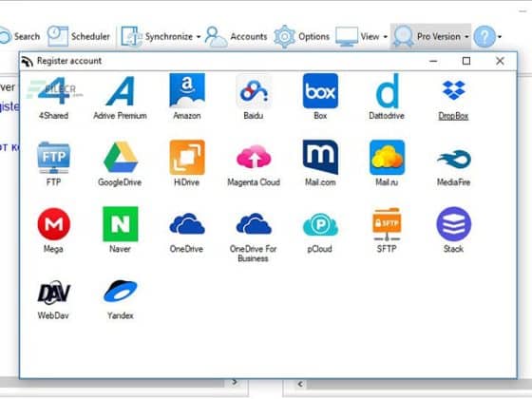The height and width of the screenshot is (399, 532).
Task: Select the Amazon cloud storage icon
Action: pyautogui.click(x=187, y=91)
